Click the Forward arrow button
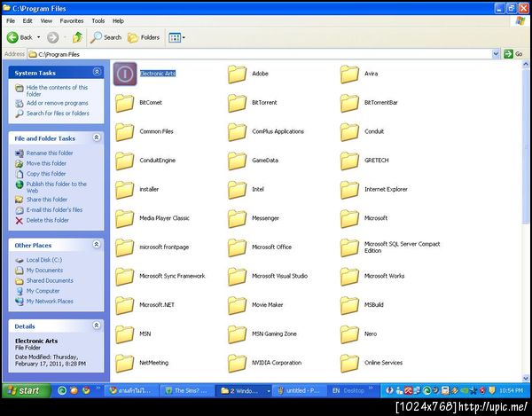The width and height of the screenshot is (532, 416). tap(52, 37)
